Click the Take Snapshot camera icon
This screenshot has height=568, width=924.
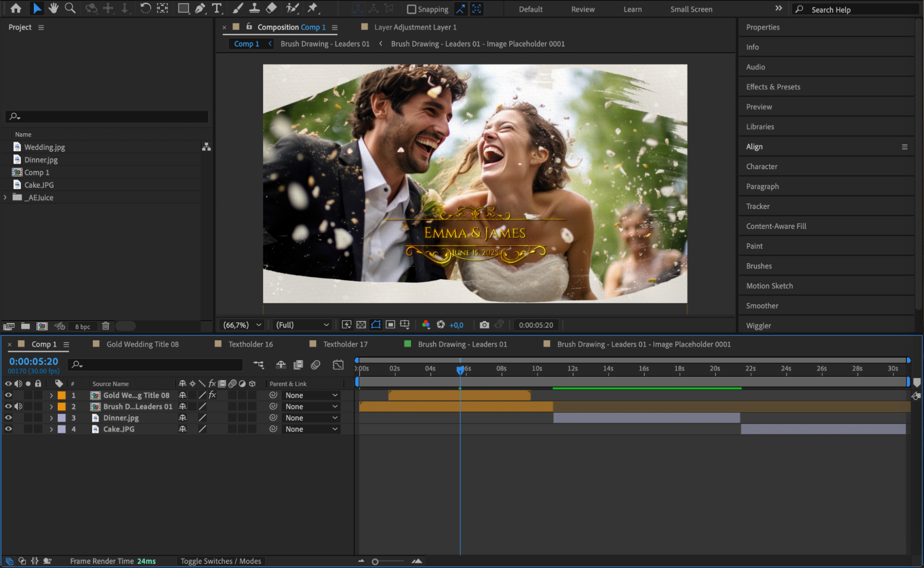click(484, 325)
